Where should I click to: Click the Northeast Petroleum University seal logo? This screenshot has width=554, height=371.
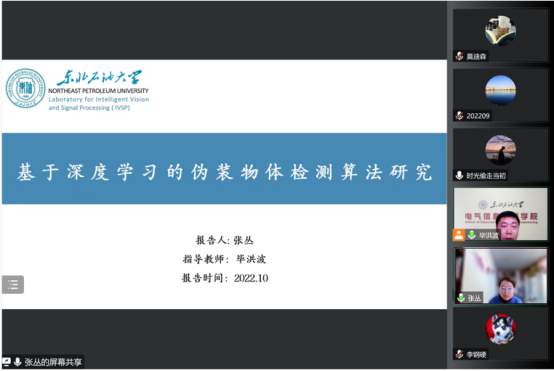point(25,88)
